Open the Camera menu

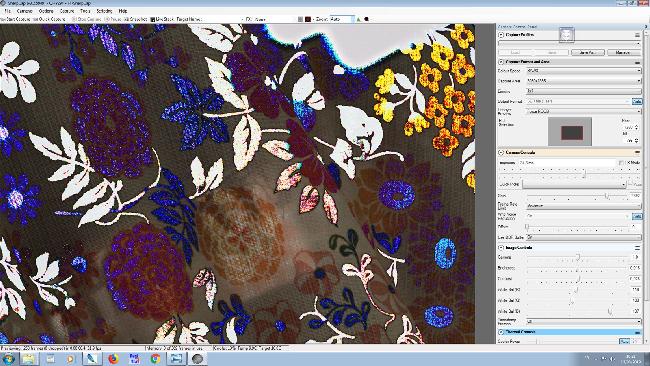(24, 11)
